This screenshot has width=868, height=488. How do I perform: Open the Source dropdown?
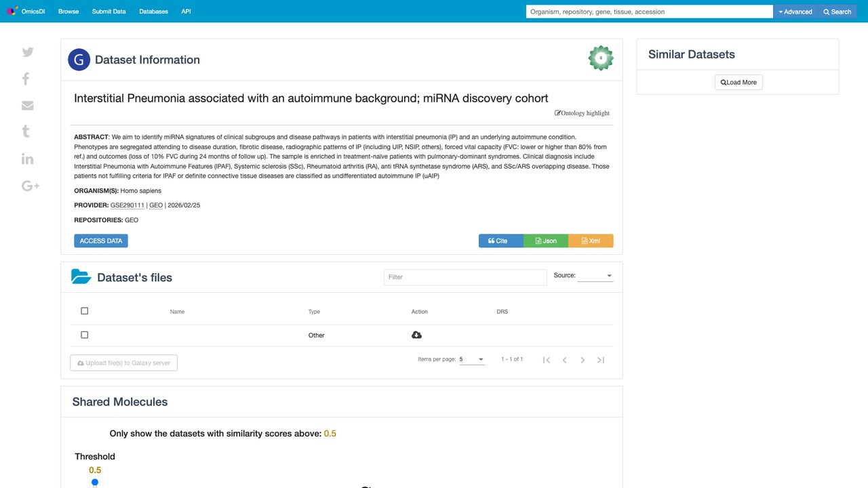click(595, 276)
